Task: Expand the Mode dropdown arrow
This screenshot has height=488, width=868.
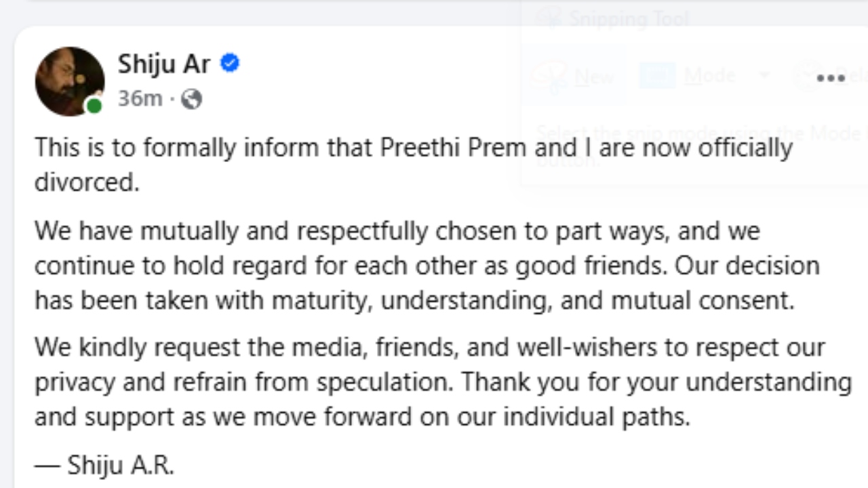Action: click(764, 75)
